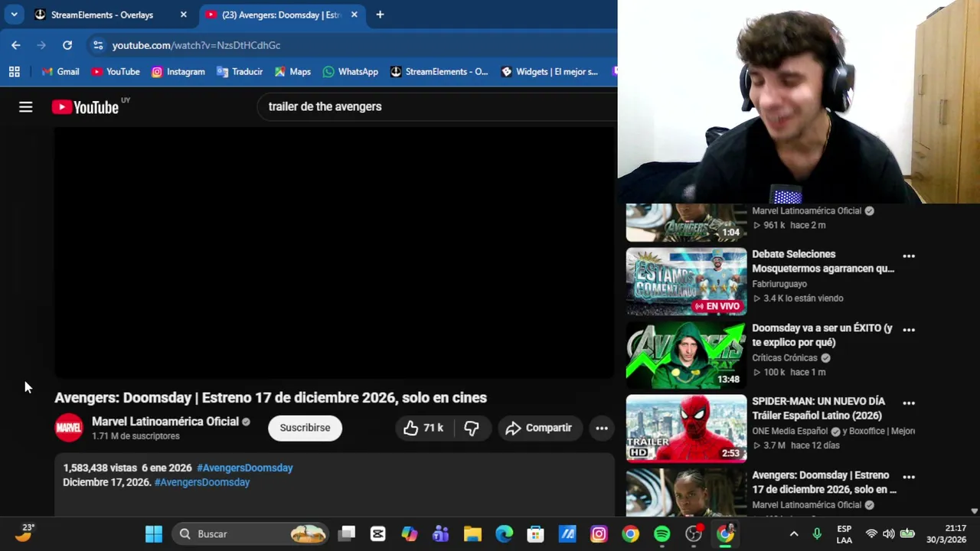Open the weather widget showing 23°
This screenshot has width=980, height=551.
(x=24, y=533)
